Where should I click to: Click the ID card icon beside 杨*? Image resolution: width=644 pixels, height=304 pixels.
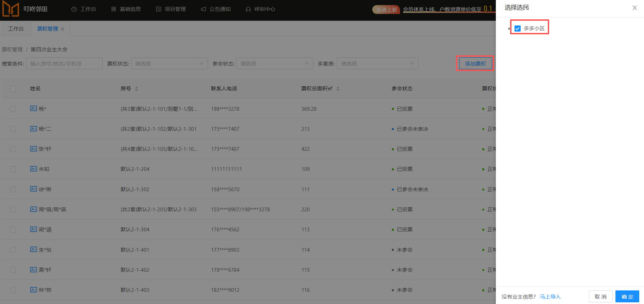(x=33, y=108)
